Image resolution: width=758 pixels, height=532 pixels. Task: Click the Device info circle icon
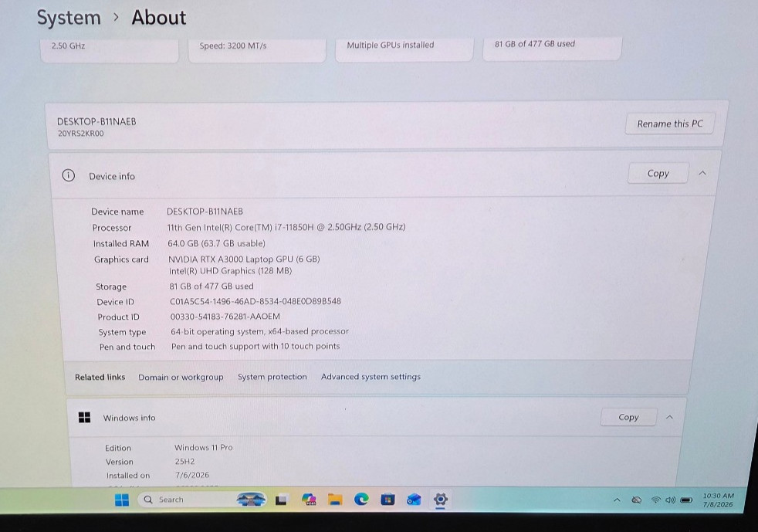point(68,175)
